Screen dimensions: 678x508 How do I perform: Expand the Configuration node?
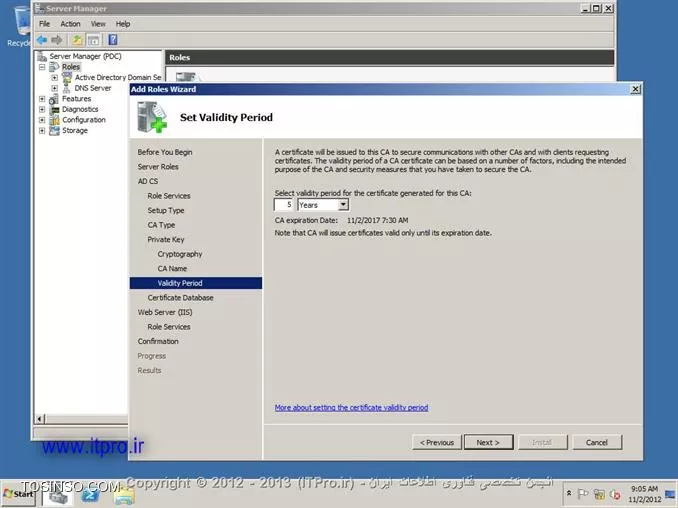point(42,120)
